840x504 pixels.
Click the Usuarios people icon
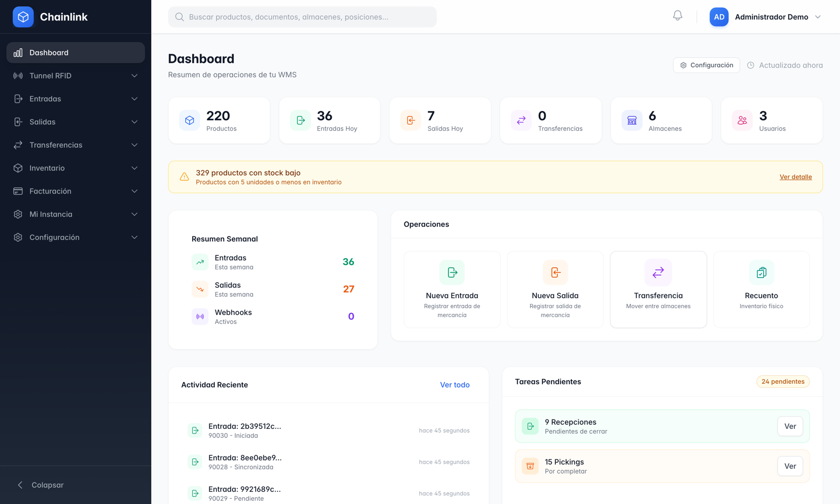point(742,120)
